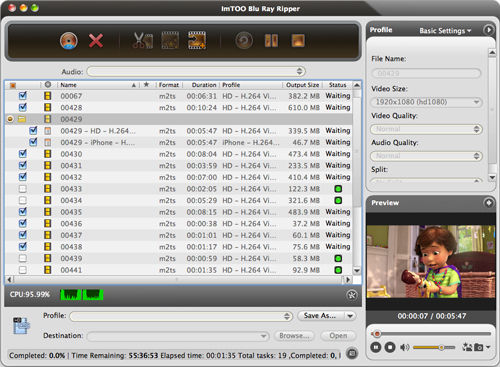Uncheck the 00429 - iPhone checkbox
This screenshot has width=500, height=367.
click(33, 142)
